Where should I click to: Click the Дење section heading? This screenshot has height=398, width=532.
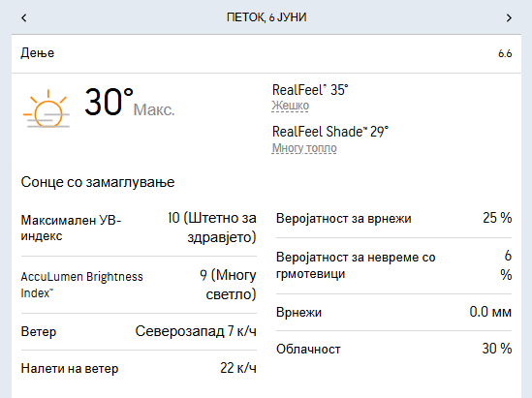pyautogui.click(x=38, y=53)
